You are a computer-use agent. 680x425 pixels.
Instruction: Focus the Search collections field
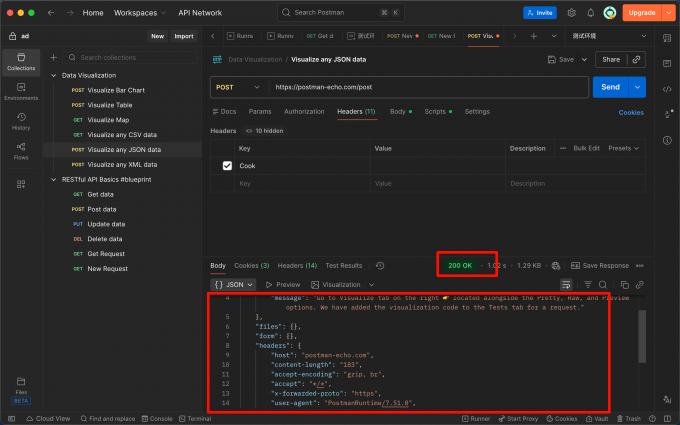[x=130, y=57]
